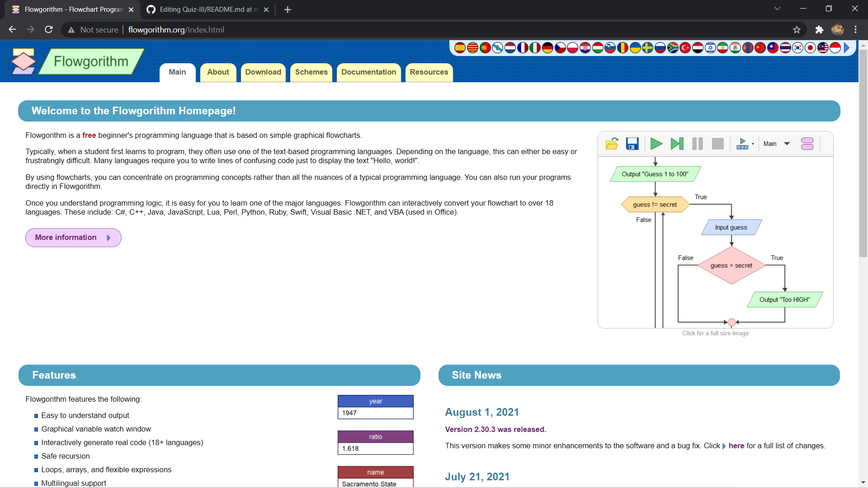The width and height of the screenshot is (868, 488).
Task: Reload the page
Action: pyautogui.click(x=49, y=30)
